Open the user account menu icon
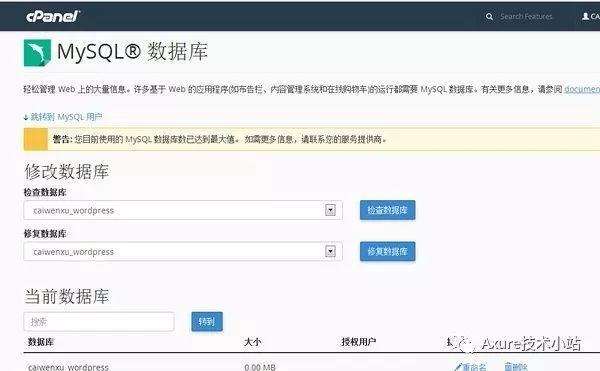600x371 pixels. coord(585,16)
